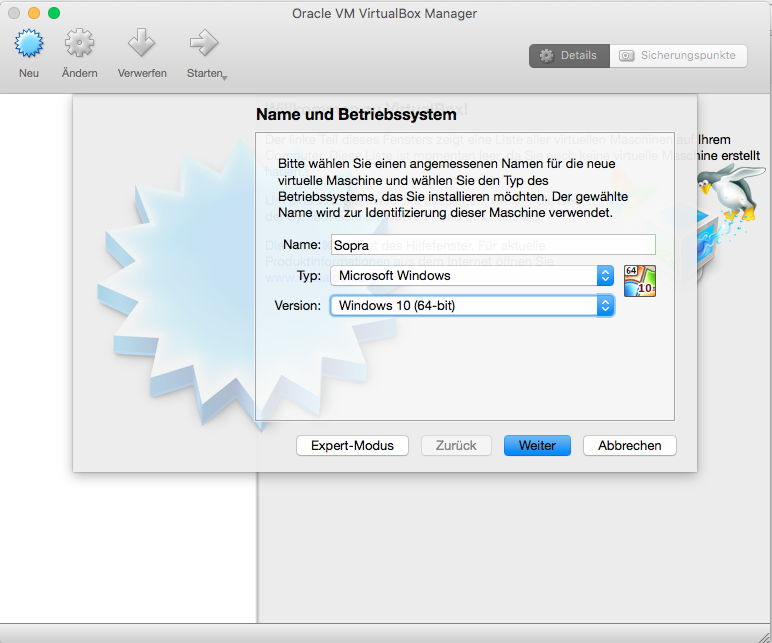Screen dimensions: 772x643
Task: Click the Starten green arrow icon
Action: (203, 43)
